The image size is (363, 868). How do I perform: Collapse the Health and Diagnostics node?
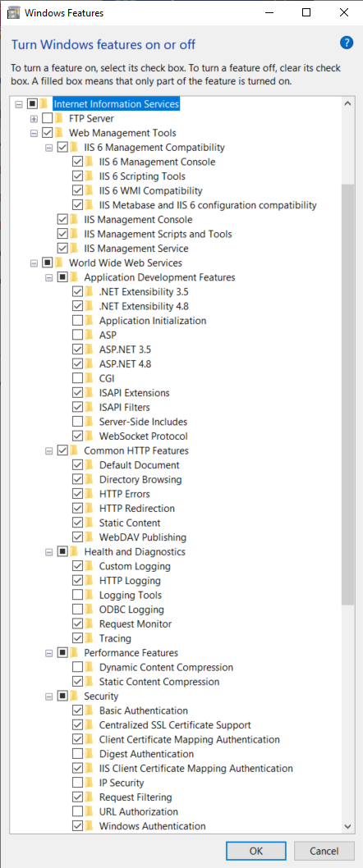pos(49,552)
